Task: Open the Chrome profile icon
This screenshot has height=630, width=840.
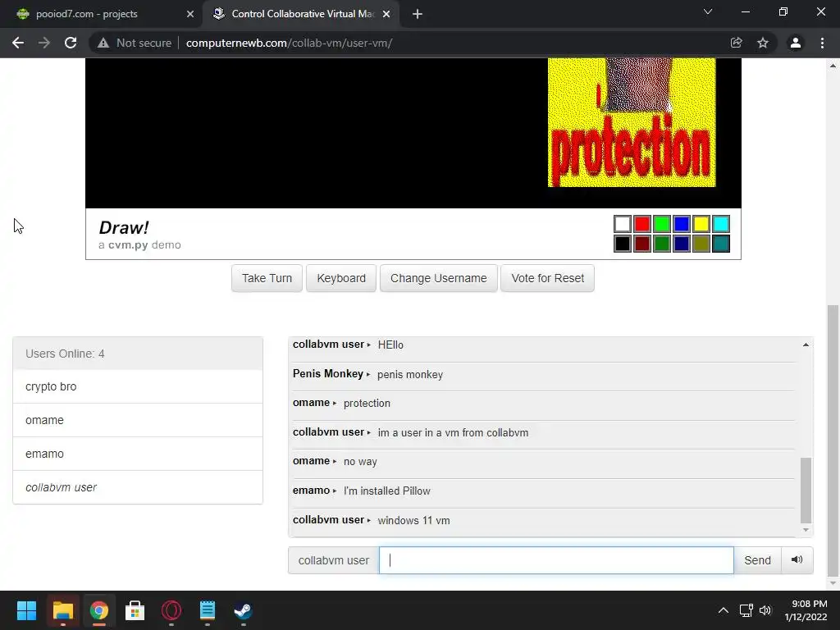Action: pyautogui.click(x=796, y=43)
